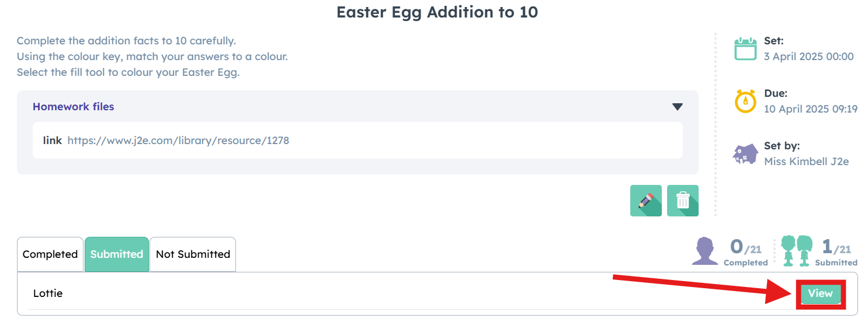The image size is (868, 322).
Task: Collapse Homework files with the triangle arrow
Action: 677,107
